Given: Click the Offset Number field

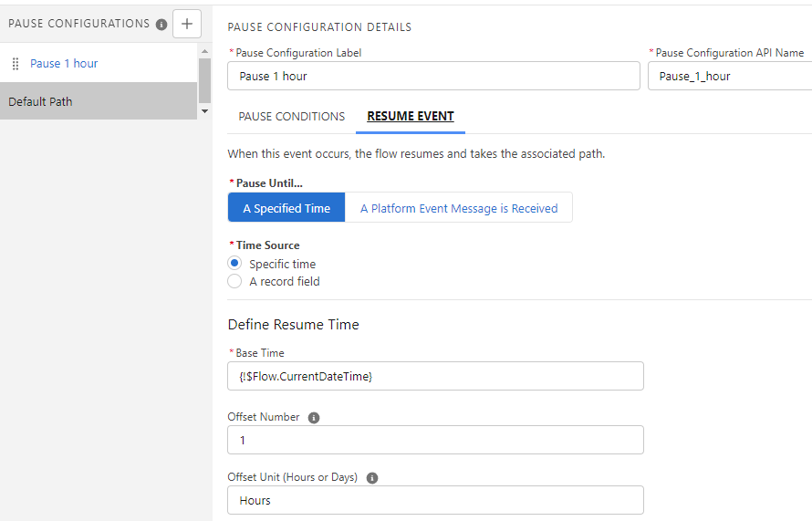Looking at the screenshot, I should pos(435,440).
